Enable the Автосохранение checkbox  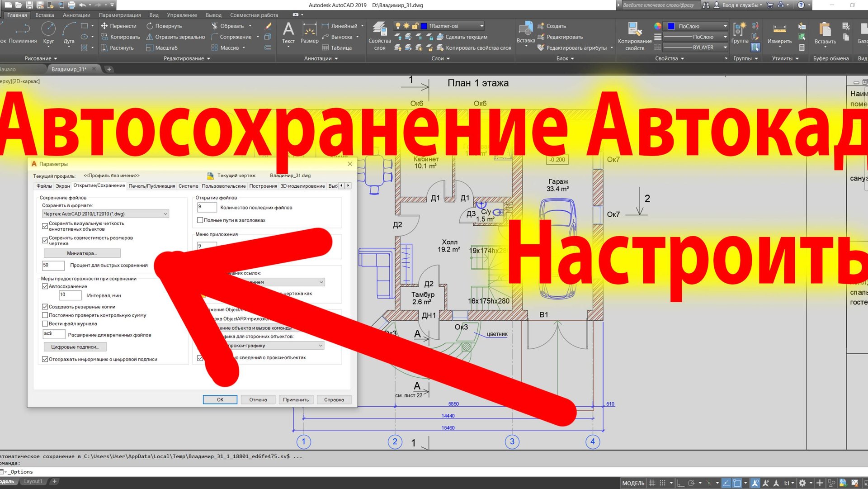point(45,286)
